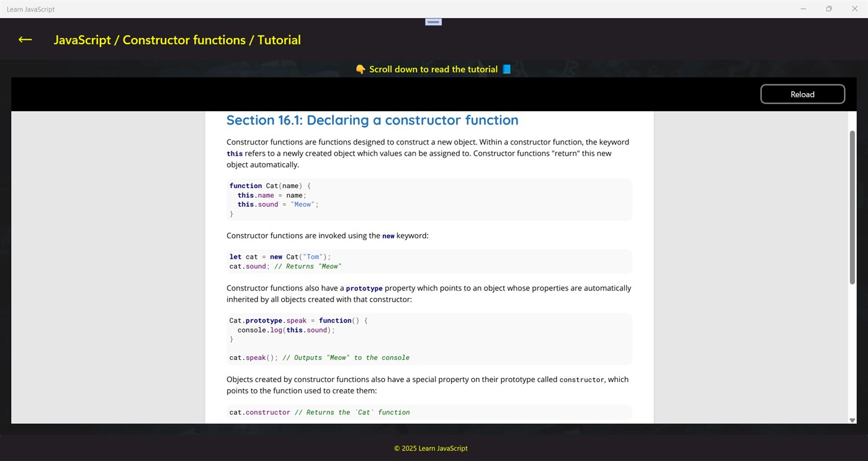Click the small grabber handle above the header
This screenshot has width=868, height=461.
click(432, 20)
